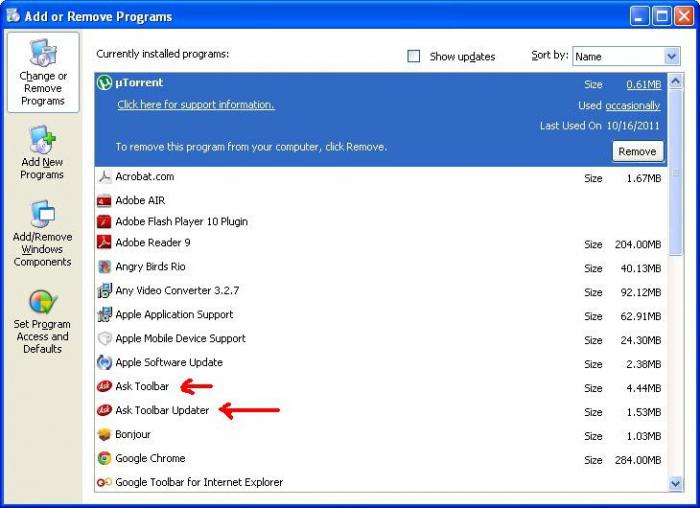Open Add/Remove Windows Components
This screenshot has width=700, height=508.
point(42,233)
